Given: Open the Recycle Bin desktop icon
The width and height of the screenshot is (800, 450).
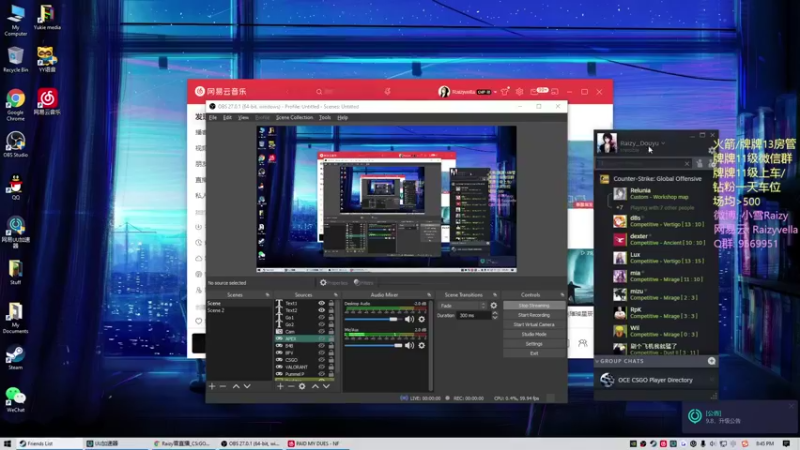Looking at the screenshot, I should 15,59.
